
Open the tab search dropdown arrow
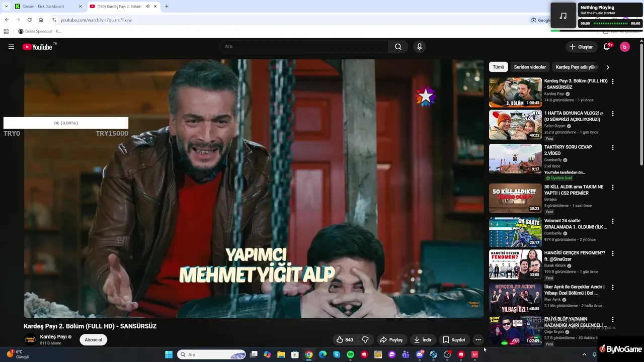(x=7, y=7)
